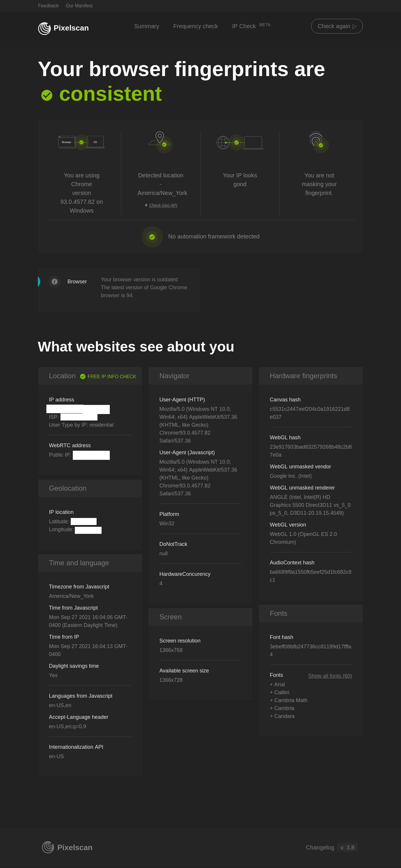
Task: Open the Our Manifest link
Action: (79, 6)
